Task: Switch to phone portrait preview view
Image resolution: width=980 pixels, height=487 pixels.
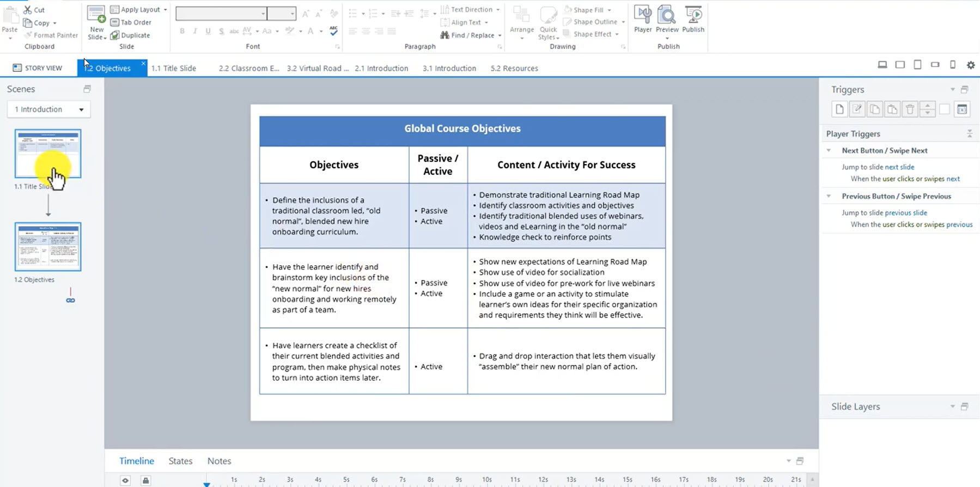Action: click(x=953, y=65)
